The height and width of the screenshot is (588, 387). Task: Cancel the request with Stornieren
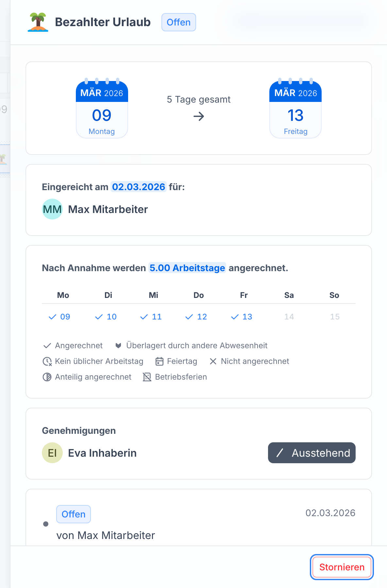[x=342, y=567]
